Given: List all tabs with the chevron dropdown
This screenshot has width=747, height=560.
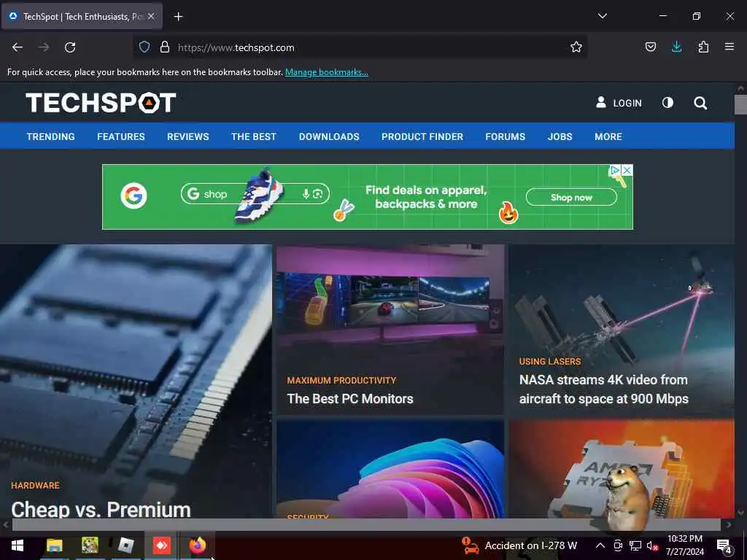Looking at the screenshot, I should click(x=602, y=16).
